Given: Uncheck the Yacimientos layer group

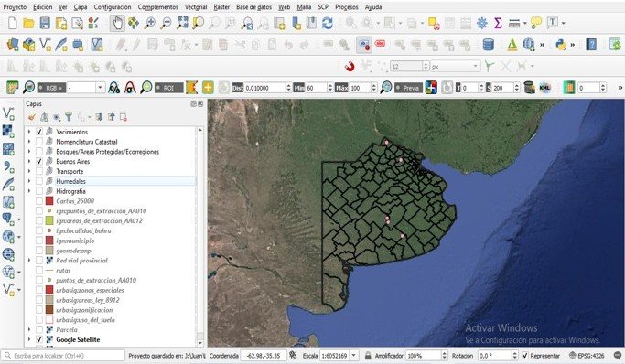Looking at the screenshot, I should (39, 132).
